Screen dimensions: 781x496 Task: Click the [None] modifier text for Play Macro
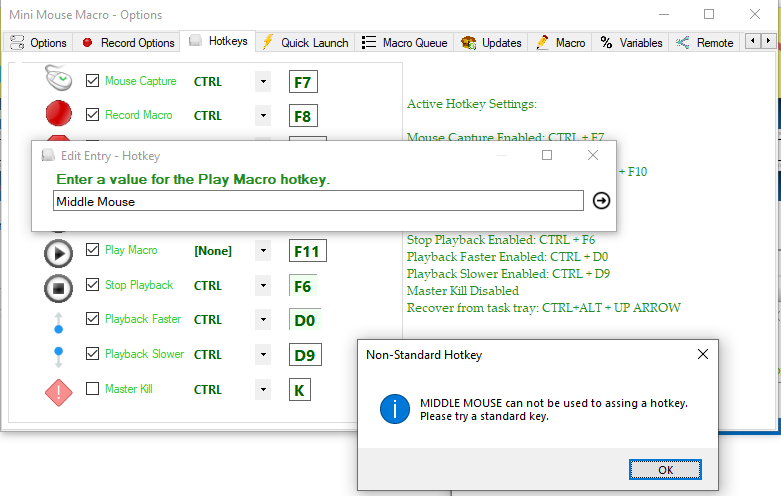coord(213,251)
